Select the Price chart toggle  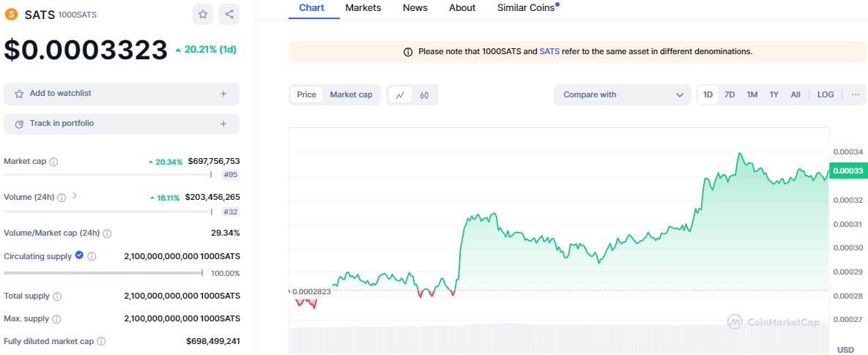307,94
